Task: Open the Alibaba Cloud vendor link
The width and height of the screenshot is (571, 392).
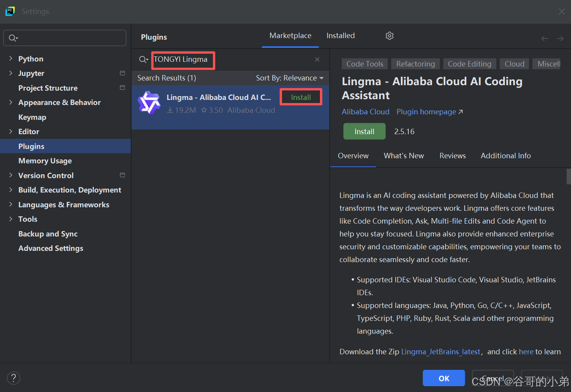Action: coord(365,112)
